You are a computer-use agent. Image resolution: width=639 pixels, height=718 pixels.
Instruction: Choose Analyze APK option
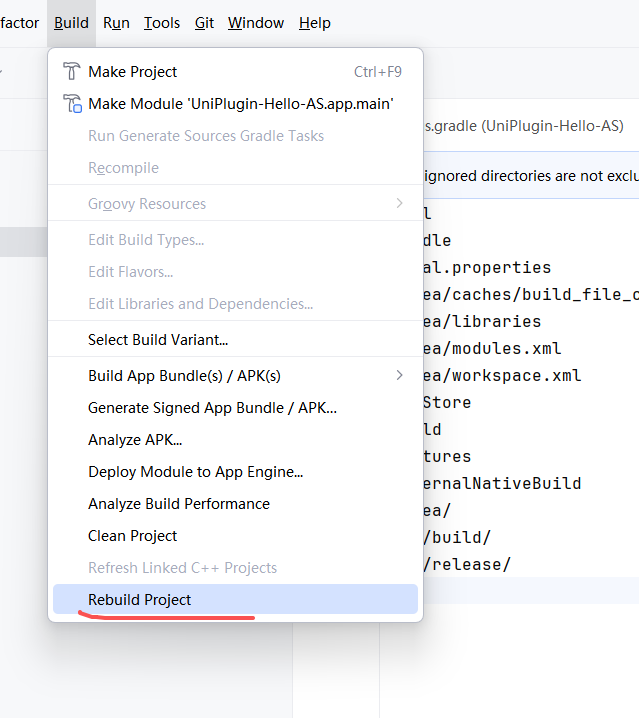tap(135, 440)
